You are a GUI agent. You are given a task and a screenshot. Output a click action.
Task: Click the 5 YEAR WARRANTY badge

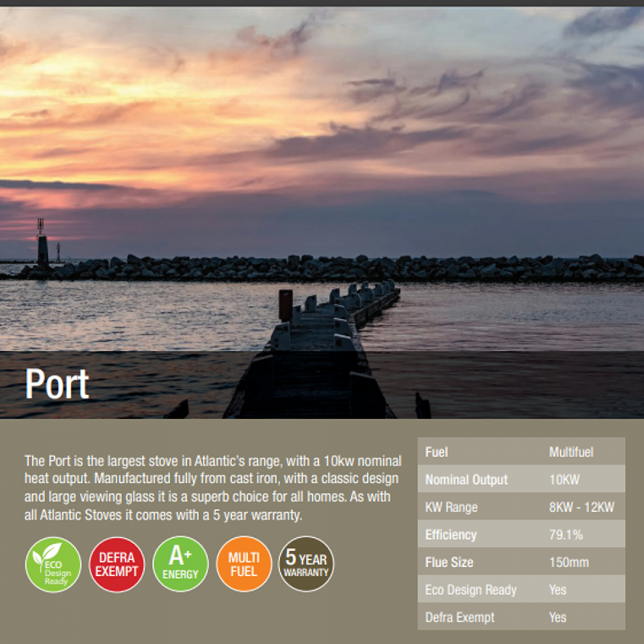coord(306,564)
